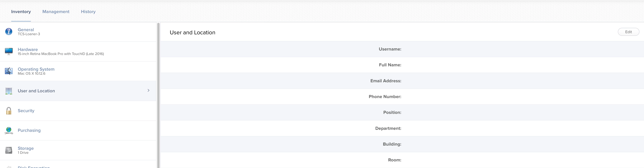The width and height of the screenshot is (644, 168).
Task: Open the History tab
Action: tap(88, 11)
